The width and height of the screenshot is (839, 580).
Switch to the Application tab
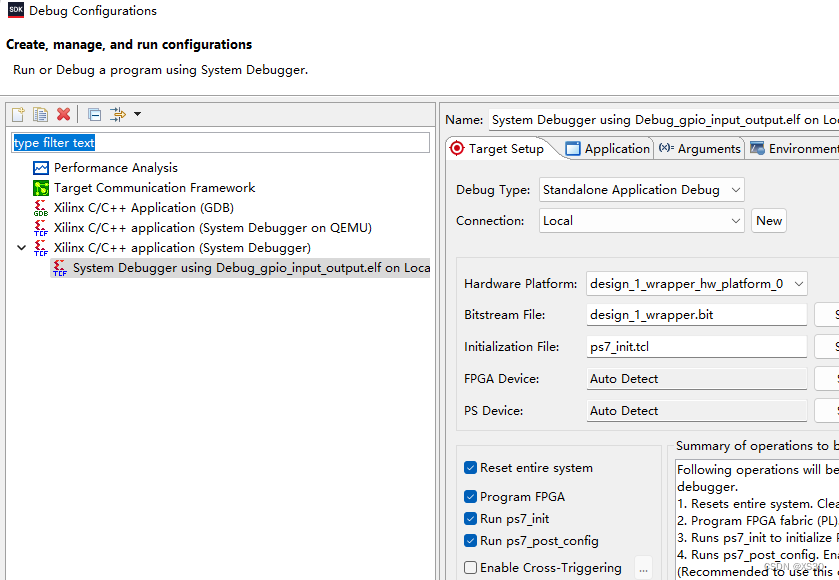[x=607, y=149]
